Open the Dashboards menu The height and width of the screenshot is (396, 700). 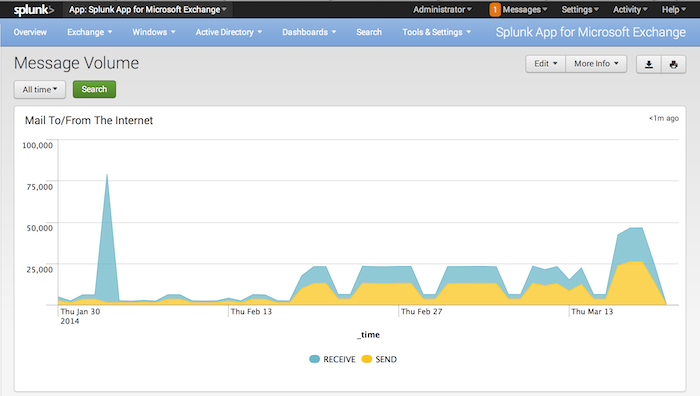309,32
